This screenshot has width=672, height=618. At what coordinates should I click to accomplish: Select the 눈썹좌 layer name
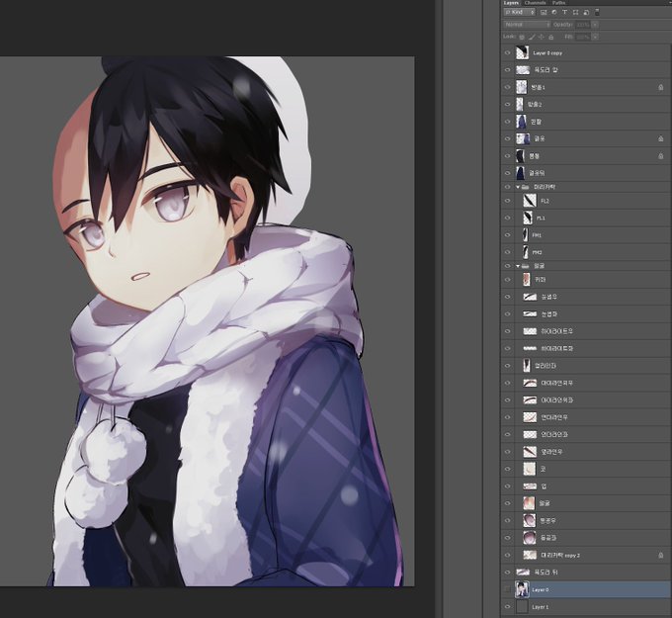[549, 313]
